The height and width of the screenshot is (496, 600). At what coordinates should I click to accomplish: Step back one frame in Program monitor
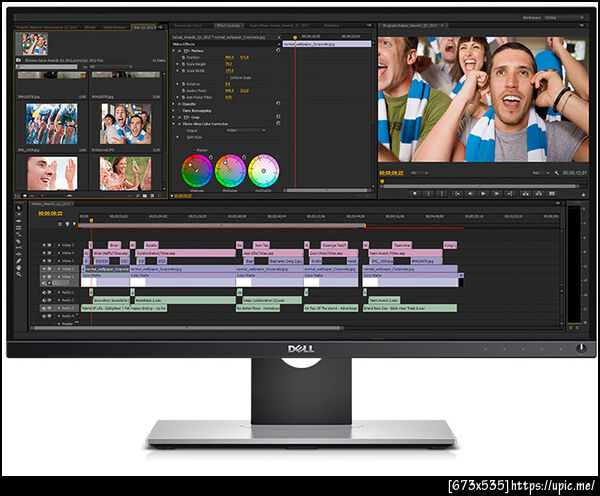pos(470,194)
